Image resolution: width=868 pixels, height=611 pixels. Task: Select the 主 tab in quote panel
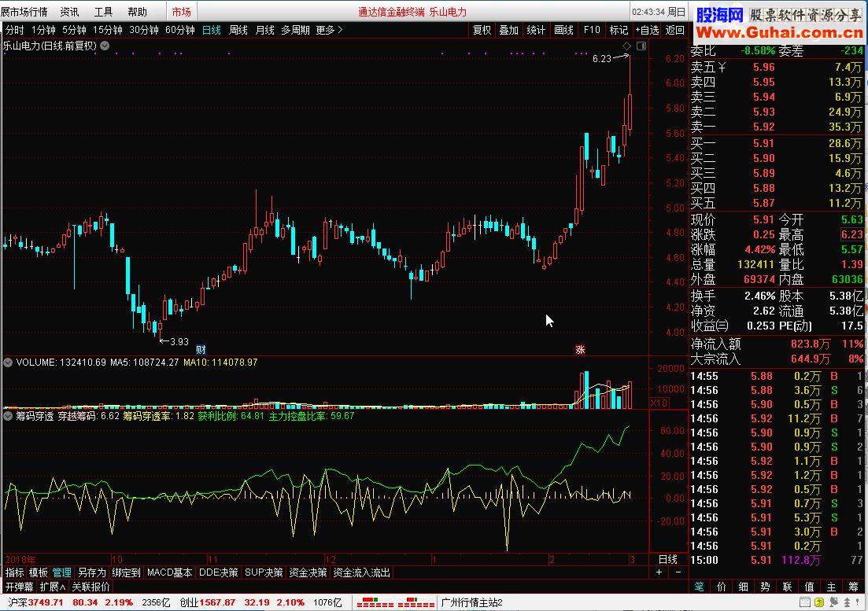(832, 586)
